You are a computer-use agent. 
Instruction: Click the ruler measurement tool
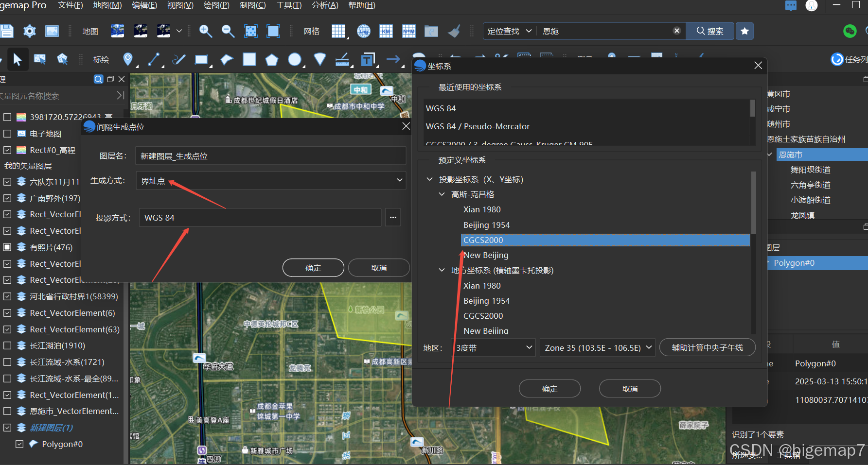(342, 59)
